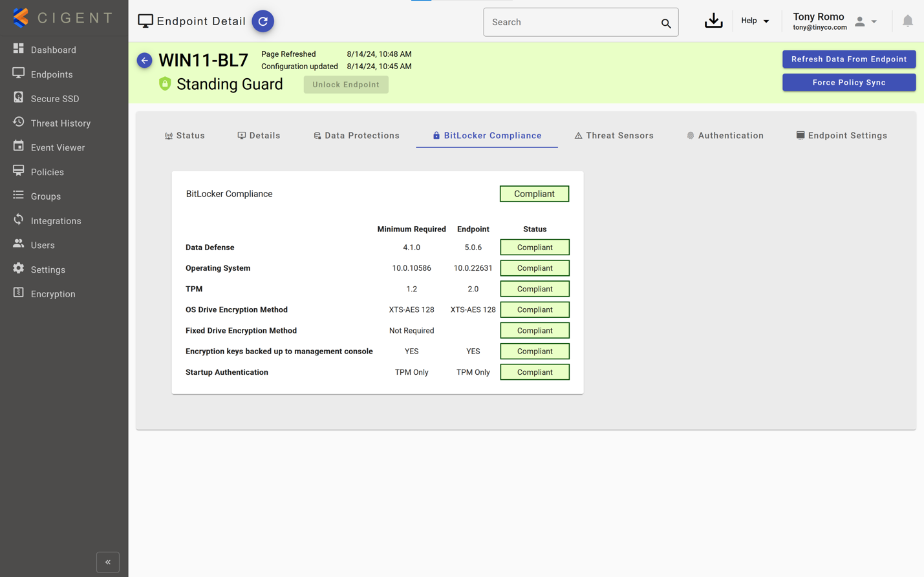This screenshot has height=577, width=924.
Task: Click the Integrations sync icon
Action: tap(18, 220)
